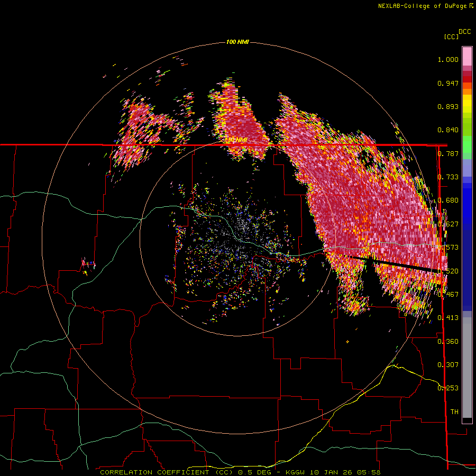Click the 0.360 legend value

pos(448,342)
